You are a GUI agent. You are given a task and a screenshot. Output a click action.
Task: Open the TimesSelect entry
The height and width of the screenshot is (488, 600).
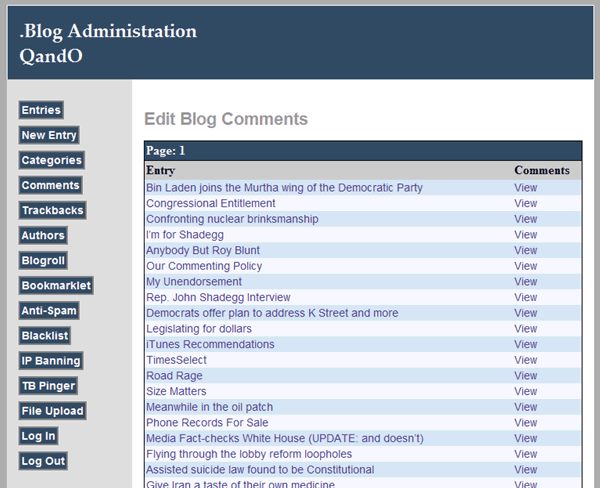[176, 361]
